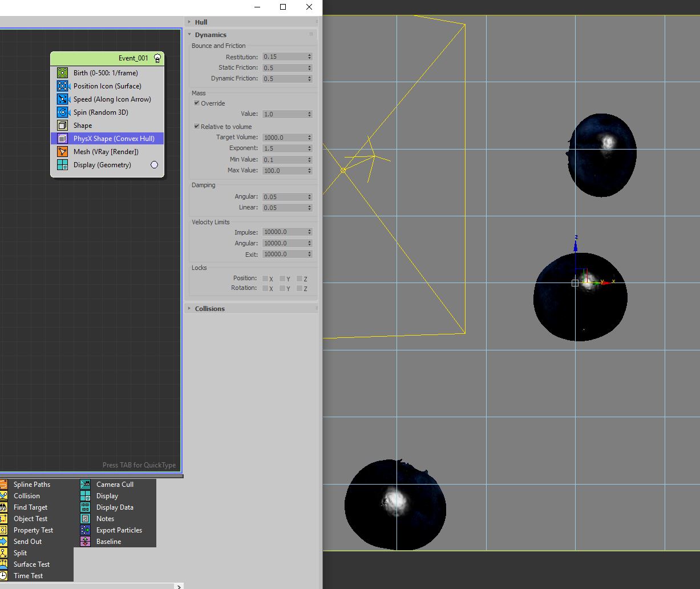
Task: Choose Display Data from the depot
Action: pyautogui.click(x=115, y=507)
